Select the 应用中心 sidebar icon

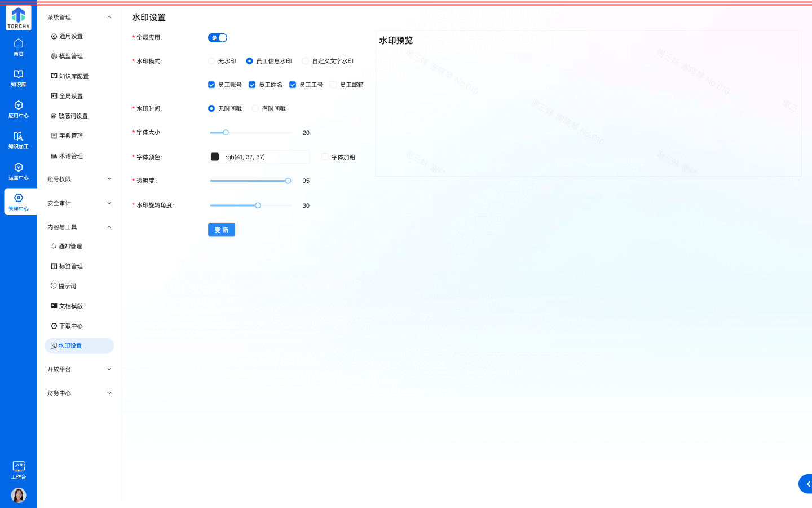[19, 109]
